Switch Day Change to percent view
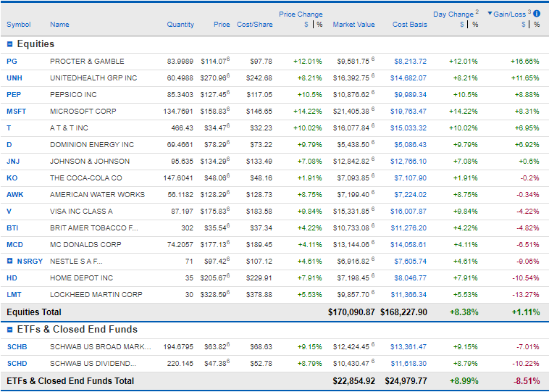 coord(475,25)
